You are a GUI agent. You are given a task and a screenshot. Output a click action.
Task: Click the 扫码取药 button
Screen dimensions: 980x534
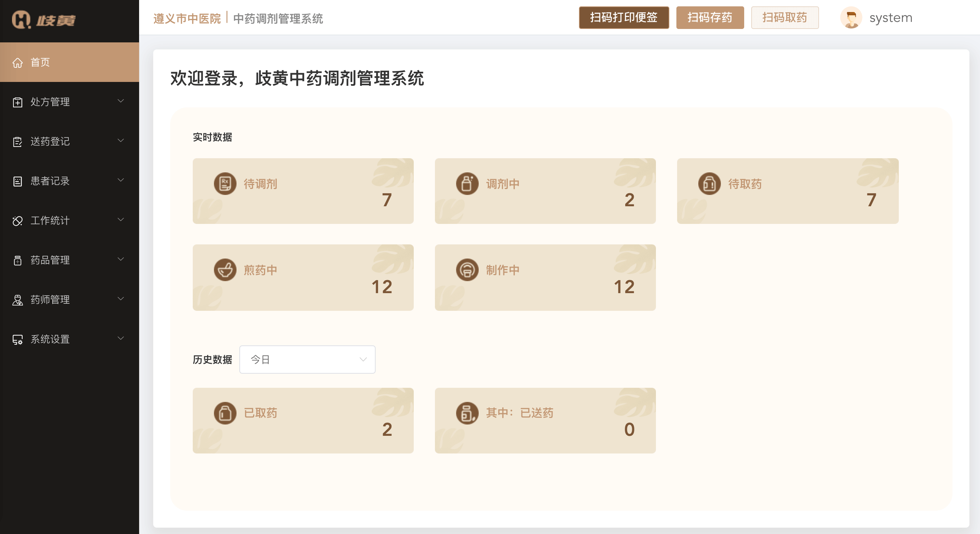[784, 18]
